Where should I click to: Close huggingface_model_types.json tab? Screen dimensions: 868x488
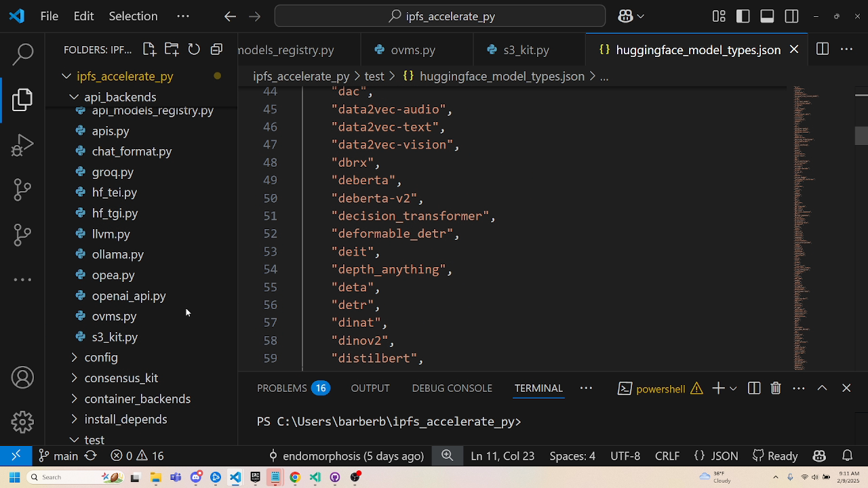pos(794,49)
